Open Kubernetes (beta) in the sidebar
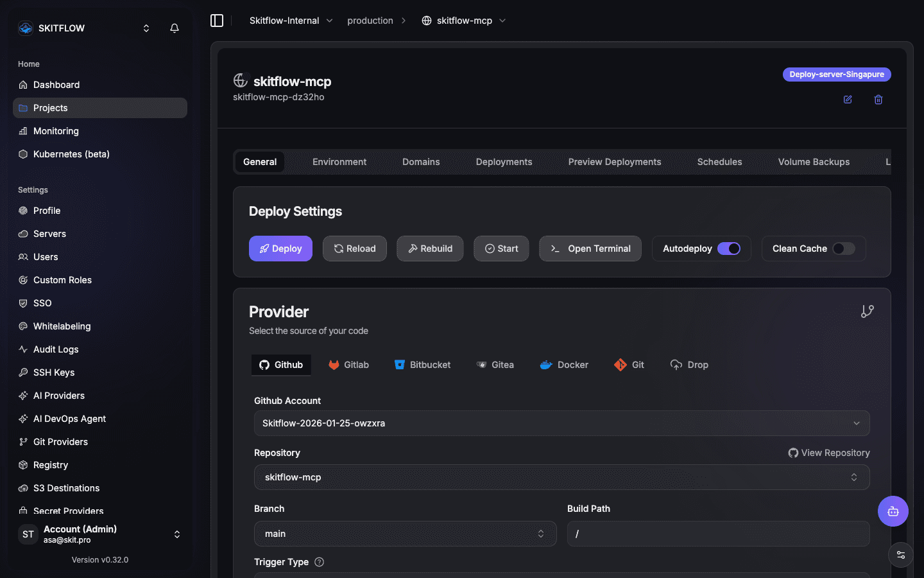This screenshot has width=924, height=578. [100, 154]
